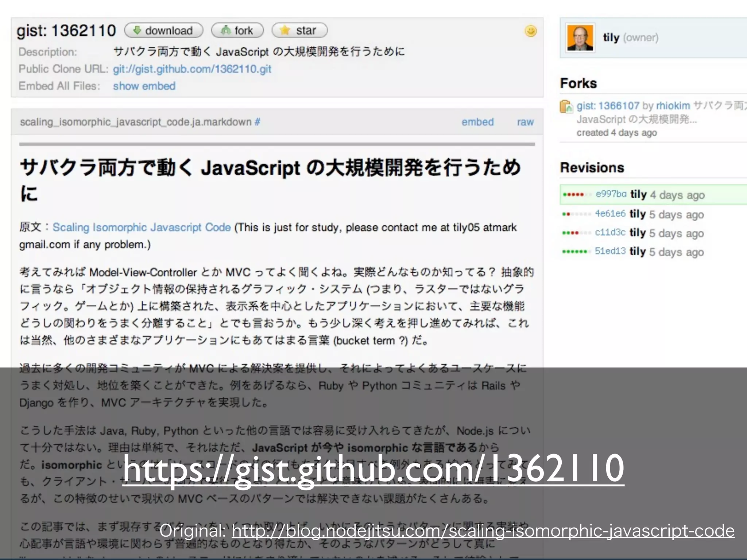Click the Forks heading
747x560 pixels.
578,83
